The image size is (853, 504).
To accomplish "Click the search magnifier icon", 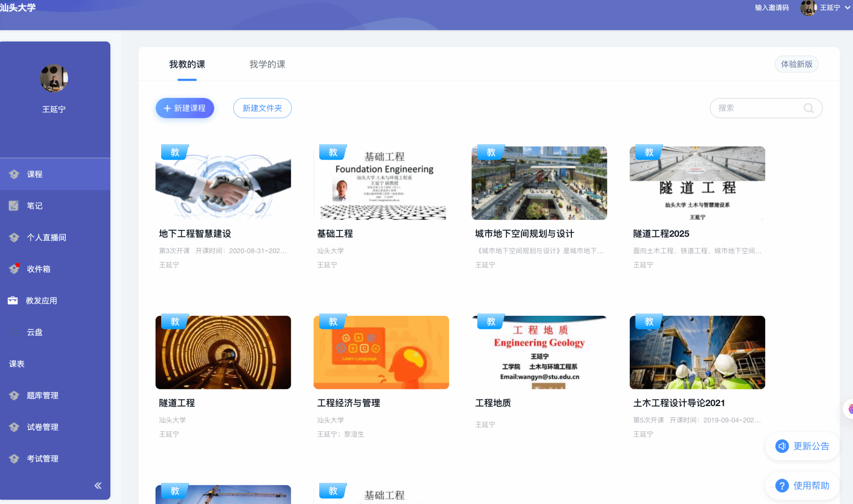I will [x=808, y=108].
